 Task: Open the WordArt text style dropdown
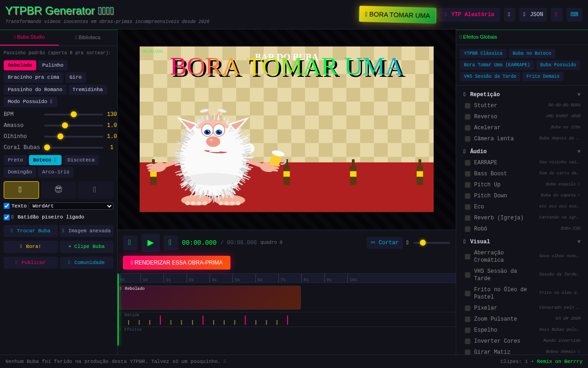coord(71,206)
